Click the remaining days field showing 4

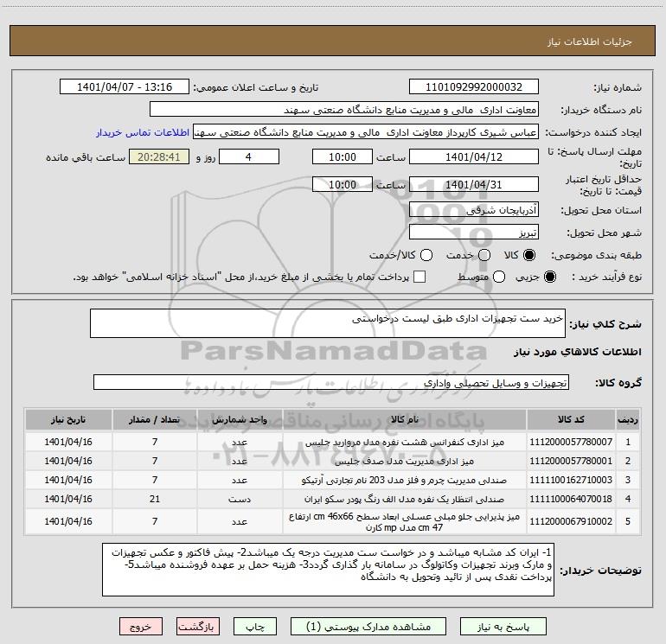coord(249,157)
